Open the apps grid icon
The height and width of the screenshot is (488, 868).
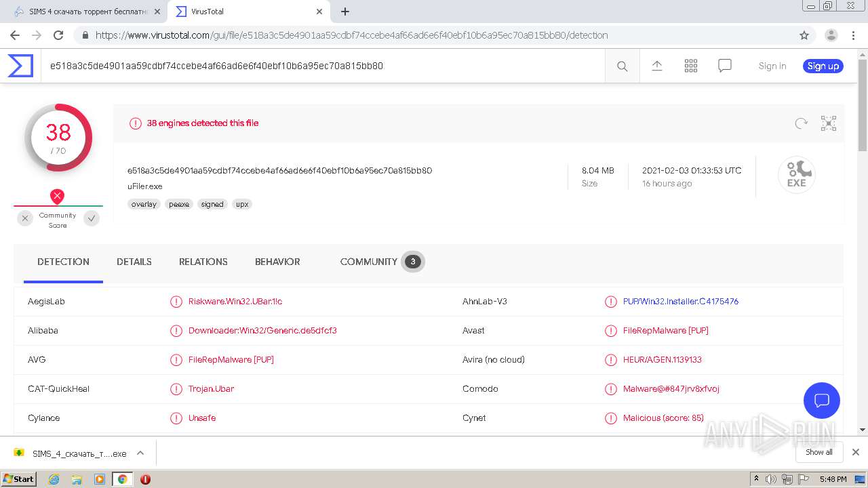(x=691, y=66)
